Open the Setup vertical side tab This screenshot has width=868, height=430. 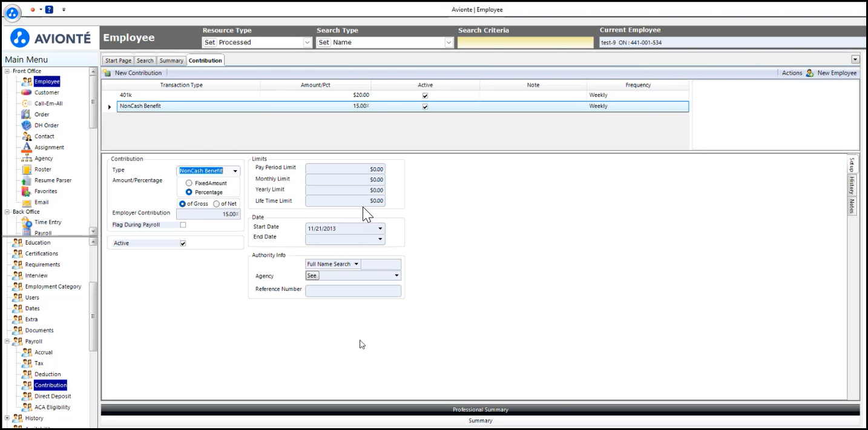(852, 165)
